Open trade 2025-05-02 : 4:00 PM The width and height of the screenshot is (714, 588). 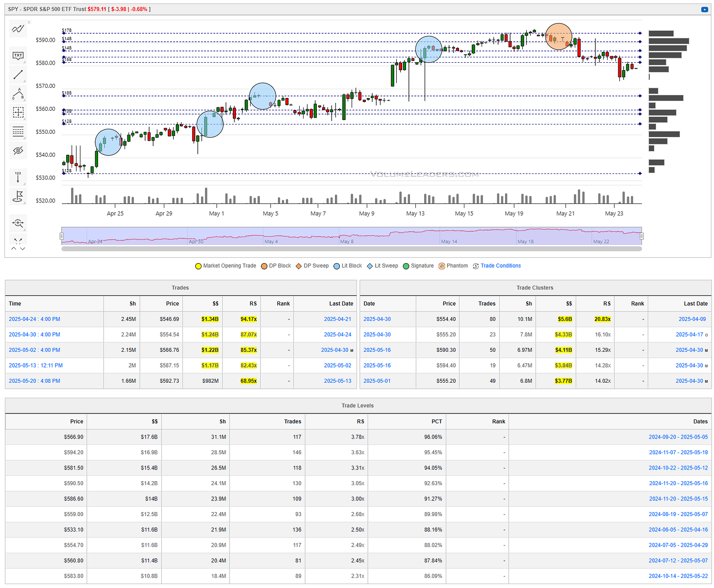[x=34, y=350]
